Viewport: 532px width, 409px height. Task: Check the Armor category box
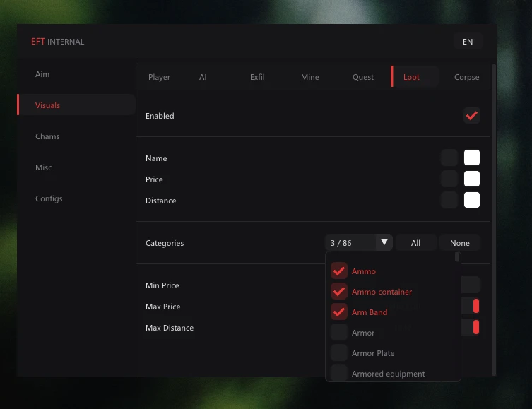(x=339, y=332)
